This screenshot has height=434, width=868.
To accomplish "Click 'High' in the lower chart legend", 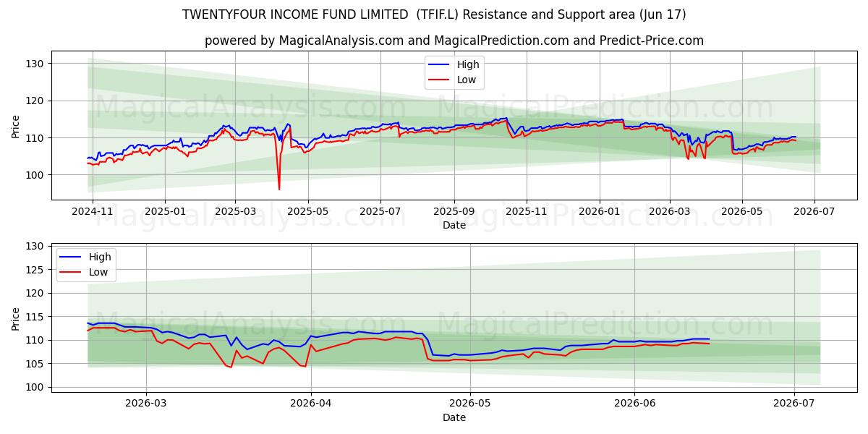I will tap(100, 257).
